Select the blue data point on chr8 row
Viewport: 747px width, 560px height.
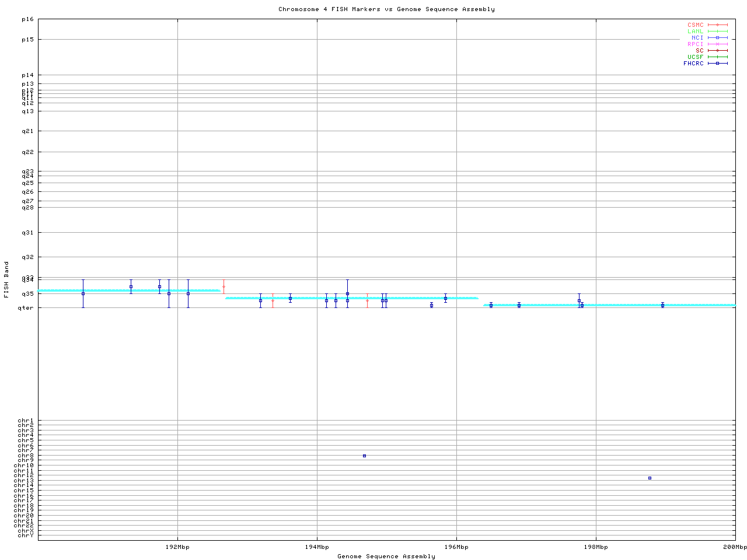tap(364, 456)
